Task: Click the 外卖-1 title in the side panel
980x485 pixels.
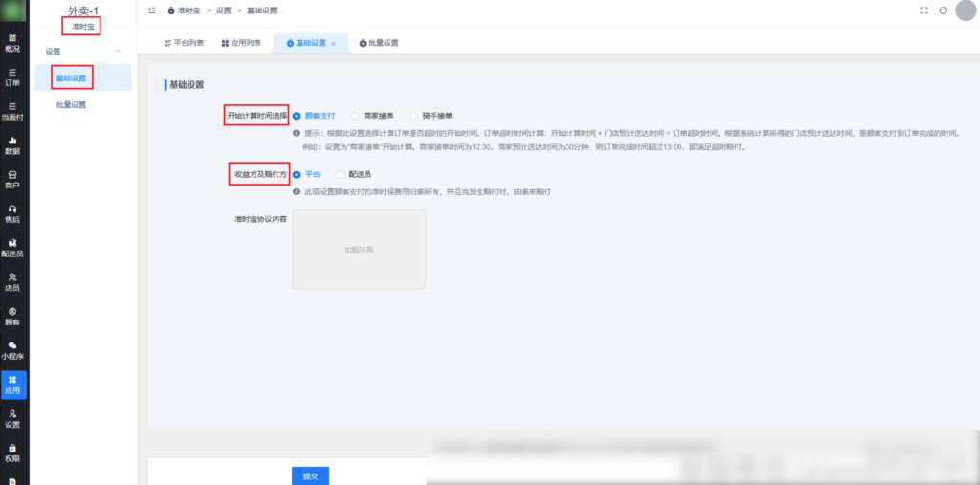Action: click(83, 11)
